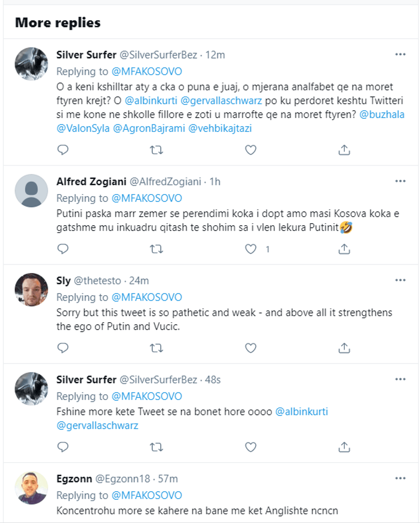Image resolution: width=420 pixels, height=523 pixels.
Task: Share Silver Surfer's 12m tweet
Action: 345,150
